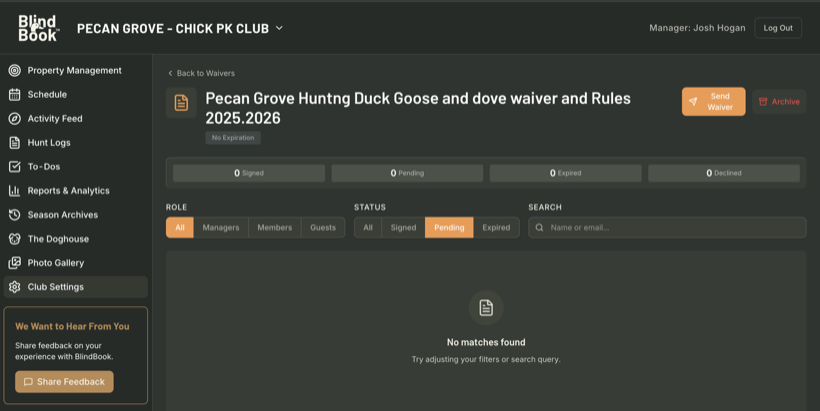820x411 pixels.
Task: Open Club Settings menu item
Action: pyautogui.click(x=76, y=287)
